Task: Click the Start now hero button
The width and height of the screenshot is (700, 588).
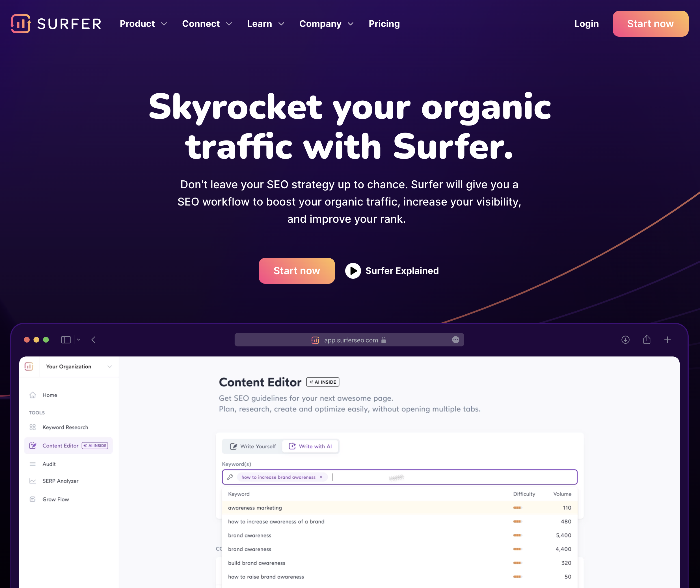Action: click(296, 270)
